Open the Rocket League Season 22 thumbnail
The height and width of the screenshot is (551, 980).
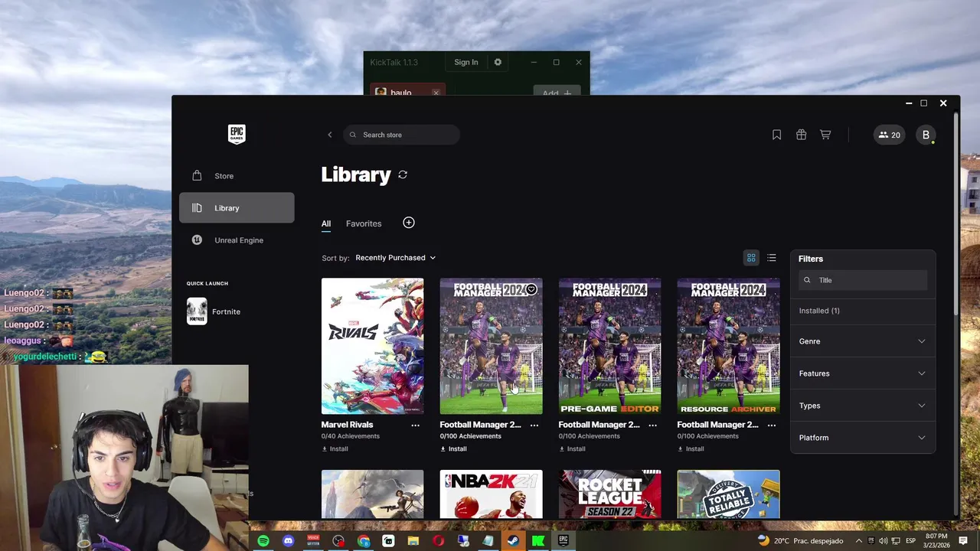[x=609, y=494]
